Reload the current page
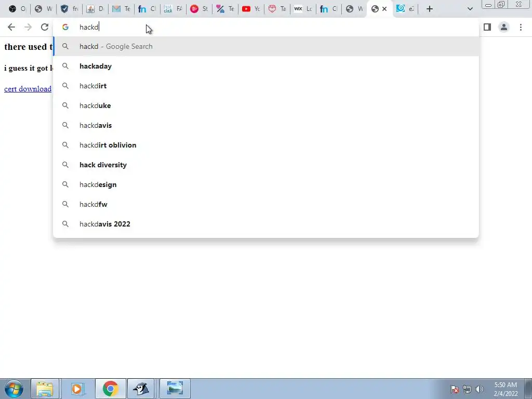Image resolution: width=532 pixels, height=399 pixels. tap(45, 27)
